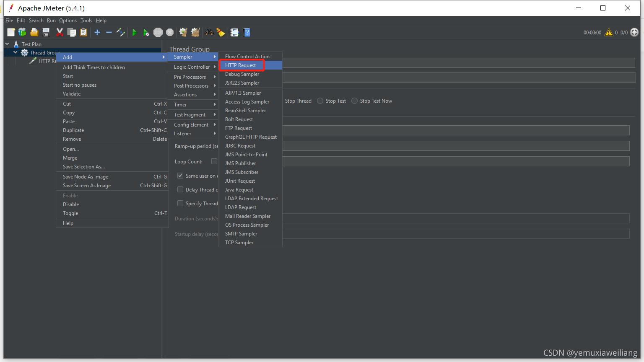Choose Debug Sampler from the list
Screen dimensions: 644x362
pyautogui.click(x=250, y=74)
